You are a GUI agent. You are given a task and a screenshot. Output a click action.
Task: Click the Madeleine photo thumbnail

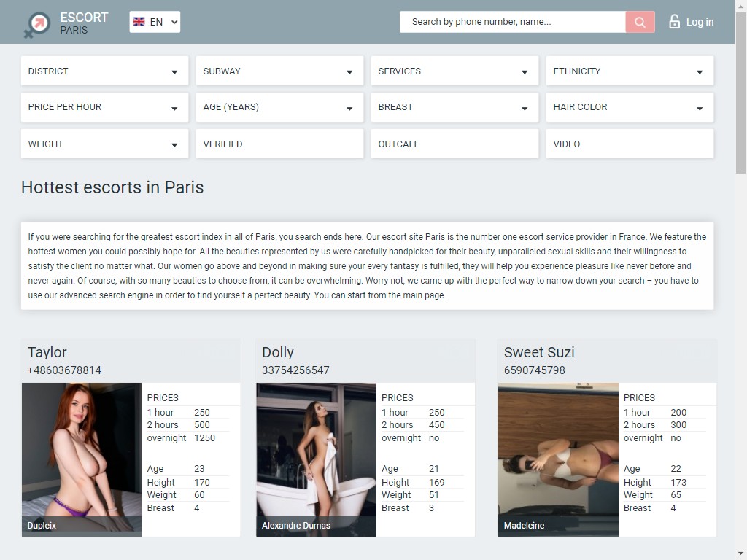click(558, 459)
